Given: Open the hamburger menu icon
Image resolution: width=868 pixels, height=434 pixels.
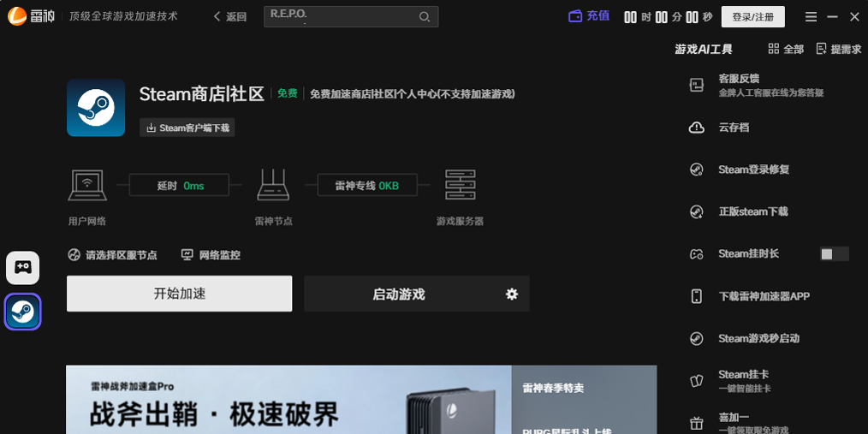Looking at the screenshot, I should pyautogui.click(x=811, y=16).
